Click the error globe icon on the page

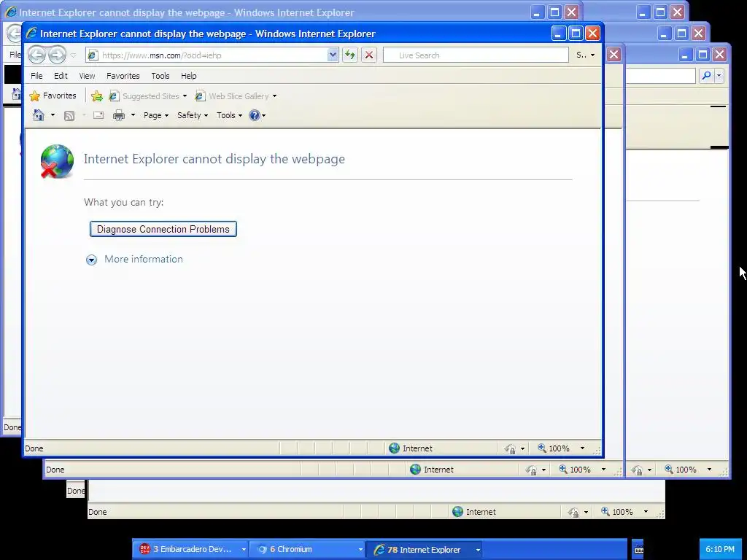57,161
